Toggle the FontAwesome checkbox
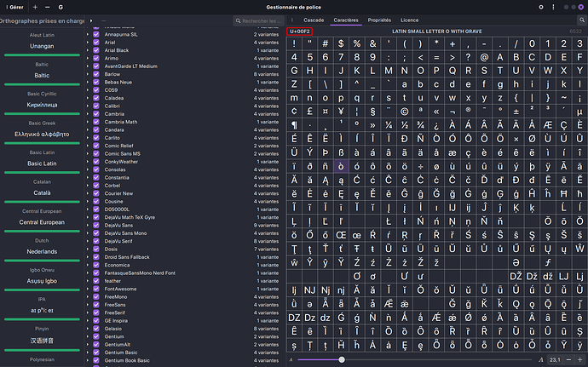This screenshot has width=588, height=367. (x=96, y=289)
